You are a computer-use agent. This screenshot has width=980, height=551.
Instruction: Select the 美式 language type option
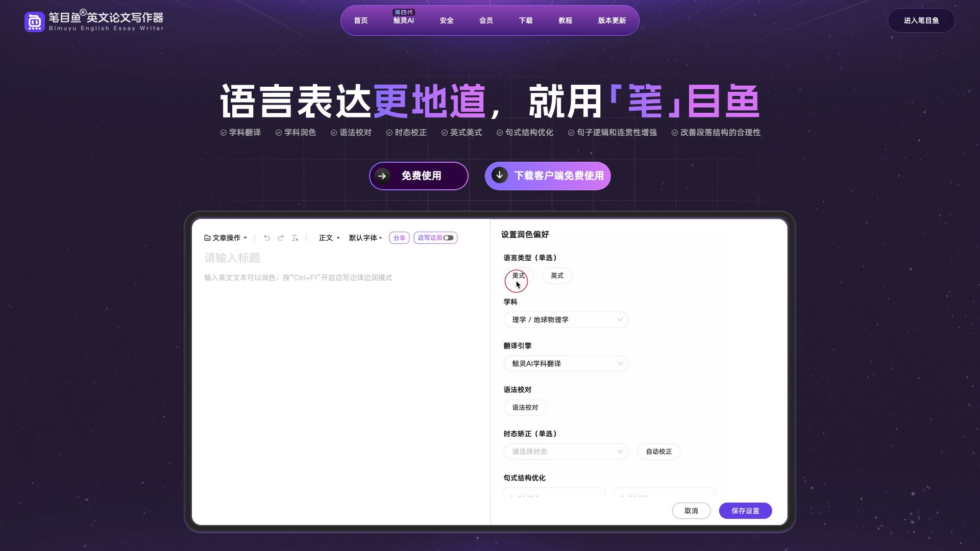coord(518,275)
